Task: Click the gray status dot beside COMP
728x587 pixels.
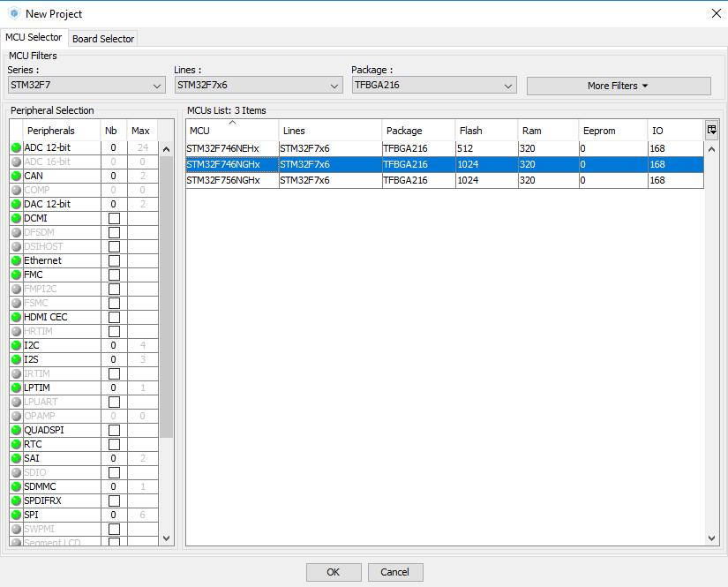Action: (16, 190)
